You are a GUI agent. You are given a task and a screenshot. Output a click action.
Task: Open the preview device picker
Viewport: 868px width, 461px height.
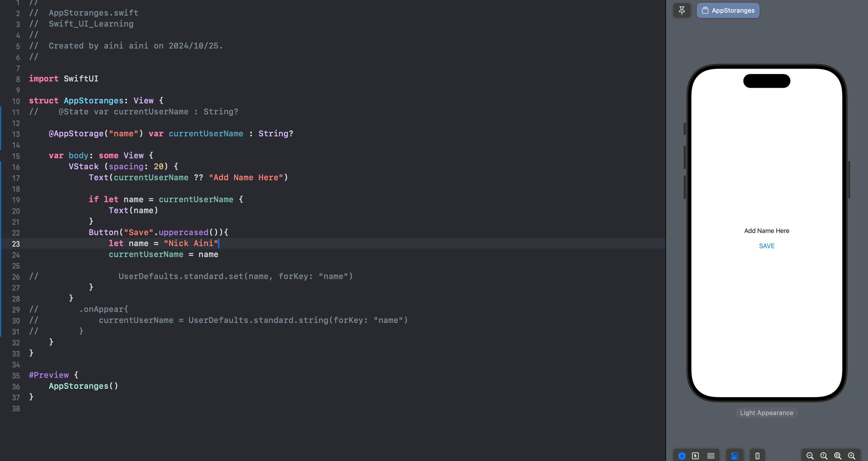point(757,456)
